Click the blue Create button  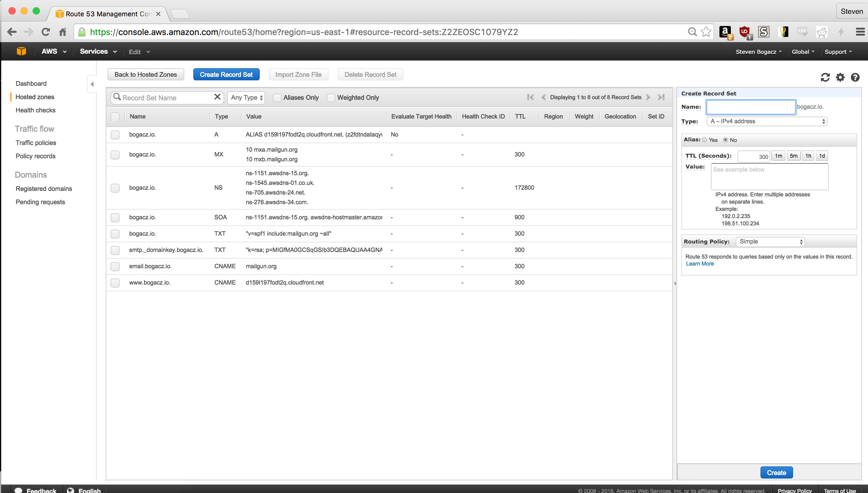[x=776, y=472]
